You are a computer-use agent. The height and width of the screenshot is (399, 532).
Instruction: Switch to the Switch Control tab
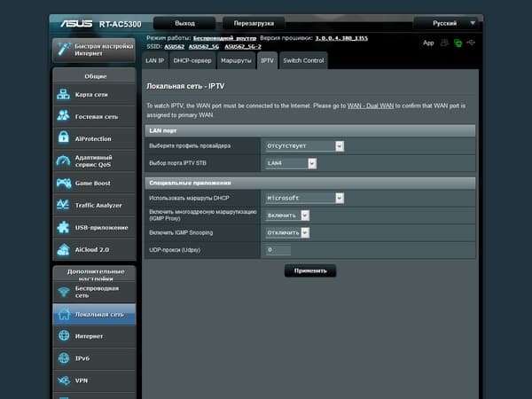tap(303, 60)
